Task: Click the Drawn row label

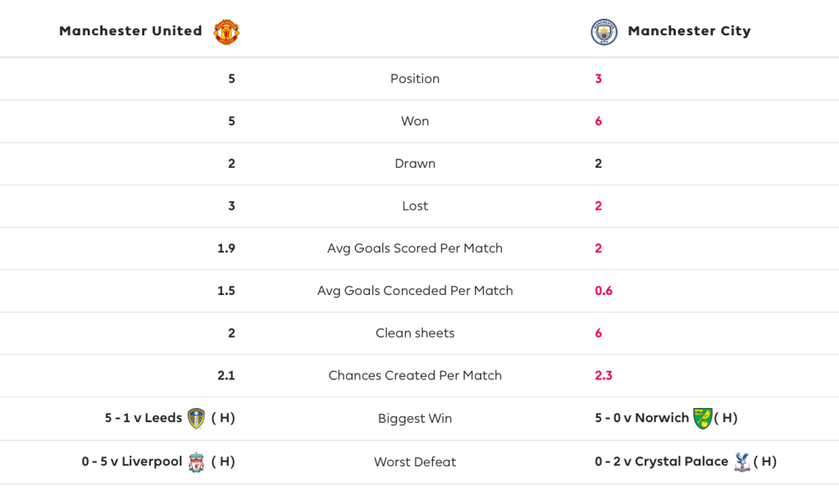Action: (x=415, y=164)
